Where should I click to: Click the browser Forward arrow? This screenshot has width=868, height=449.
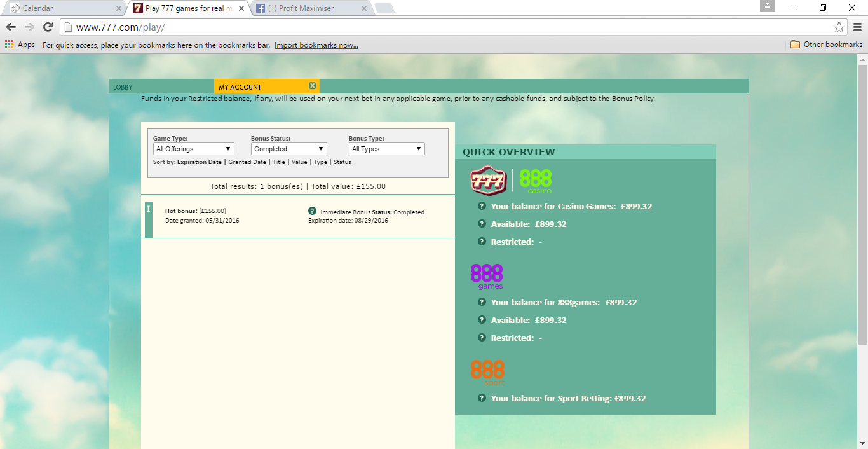[29, 27]
